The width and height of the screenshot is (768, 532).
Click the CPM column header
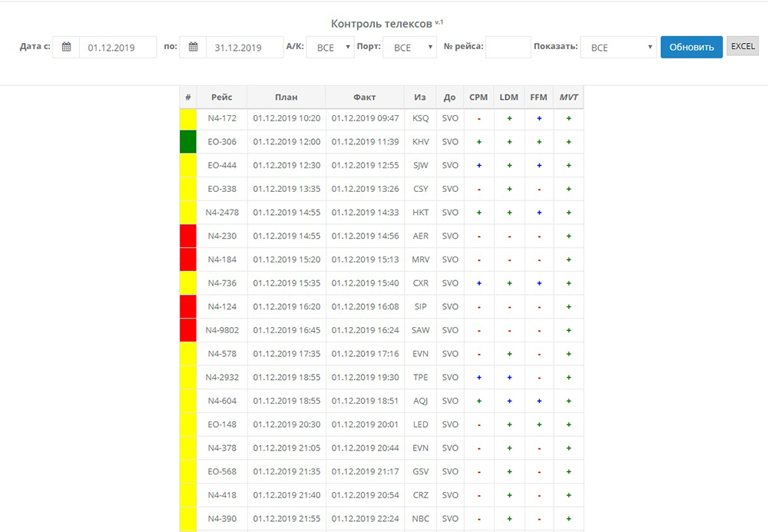pyautogui.click(x=478, y=97)
